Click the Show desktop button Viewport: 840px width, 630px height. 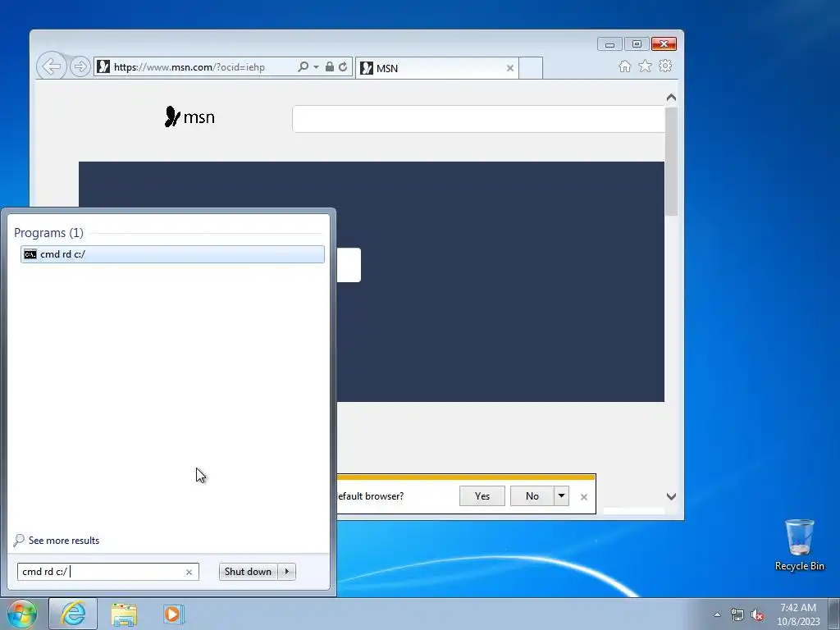click(x=834, y=614)
